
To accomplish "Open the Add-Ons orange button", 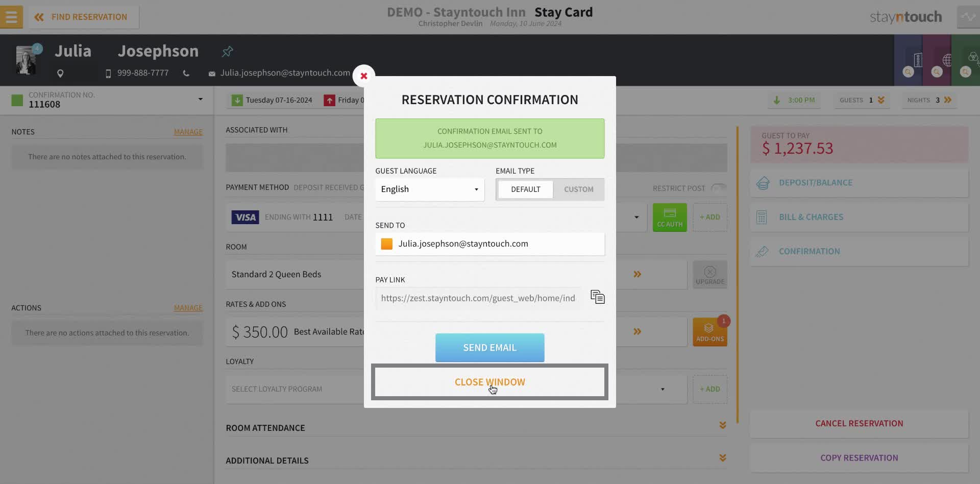I will coord(710,332).
